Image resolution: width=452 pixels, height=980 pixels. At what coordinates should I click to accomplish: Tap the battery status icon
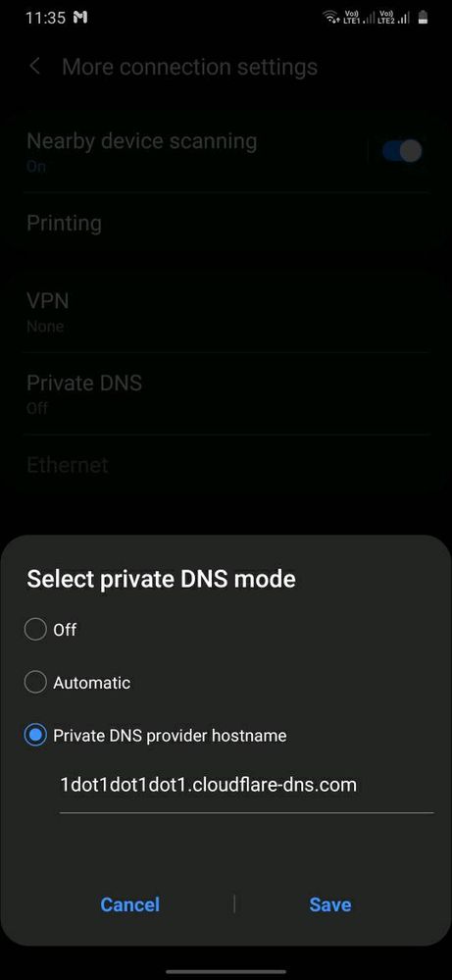424,18
